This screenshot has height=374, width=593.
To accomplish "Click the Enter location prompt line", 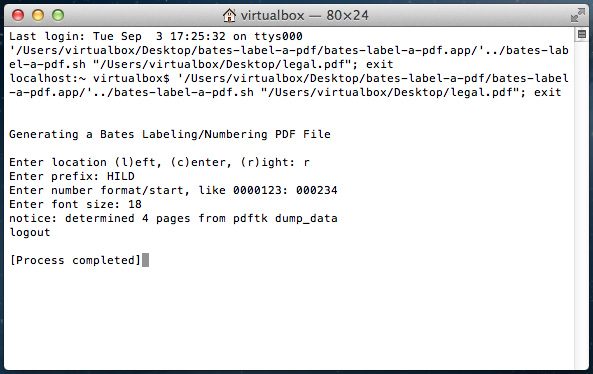I will (x=159, y=162).
